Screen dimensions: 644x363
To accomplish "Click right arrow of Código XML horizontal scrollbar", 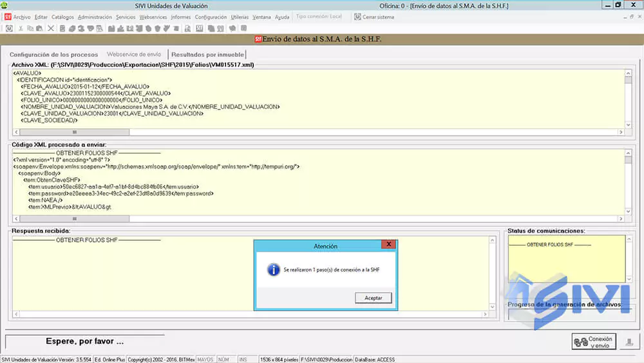I will pos(621,219).
